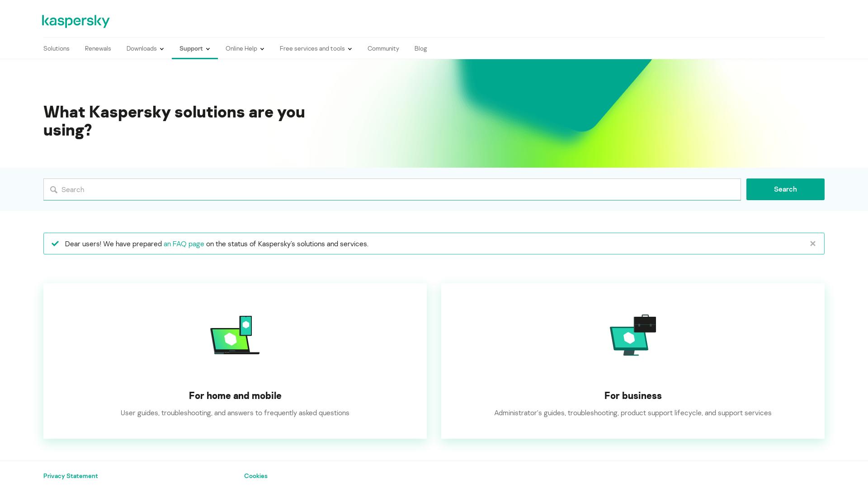
Task: Click the Search button
Action: [785, 189]
